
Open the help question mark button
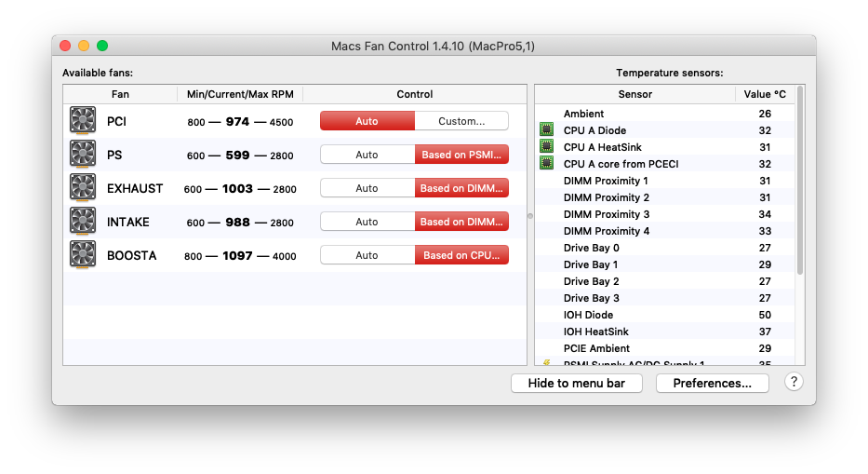coord(794,382)
